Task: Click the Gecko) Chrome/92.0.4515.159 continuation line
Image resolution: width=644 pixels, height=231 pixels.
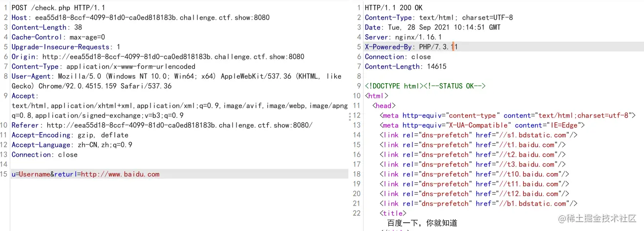Action: coord(92,86)
